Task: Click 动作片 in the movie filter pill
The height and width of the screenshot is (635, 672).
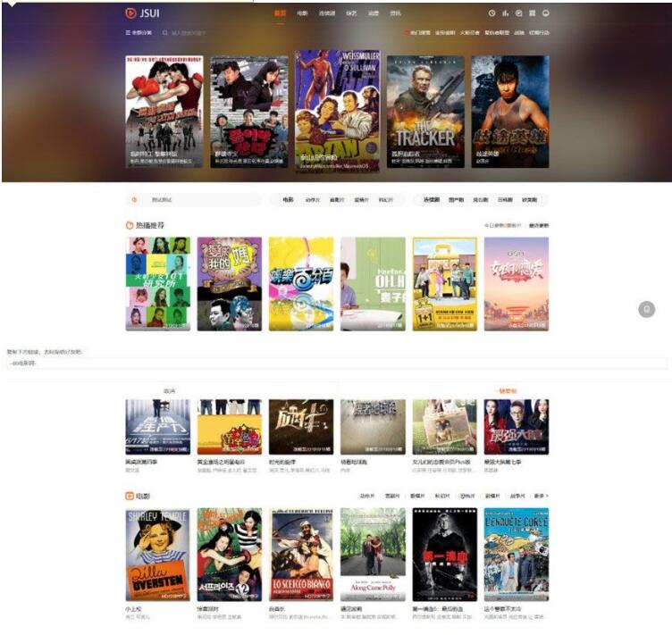Action: coord(313,200)
